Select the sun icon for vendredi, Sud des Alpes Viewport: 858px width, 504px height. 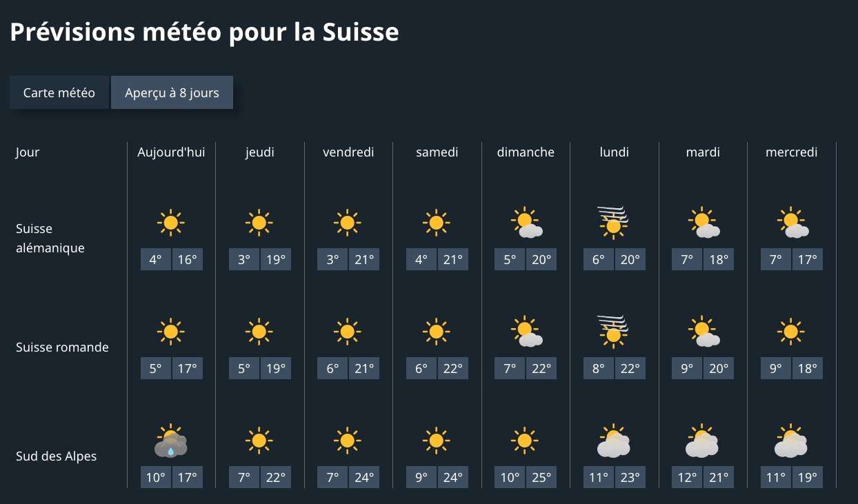tap(348, 440)
